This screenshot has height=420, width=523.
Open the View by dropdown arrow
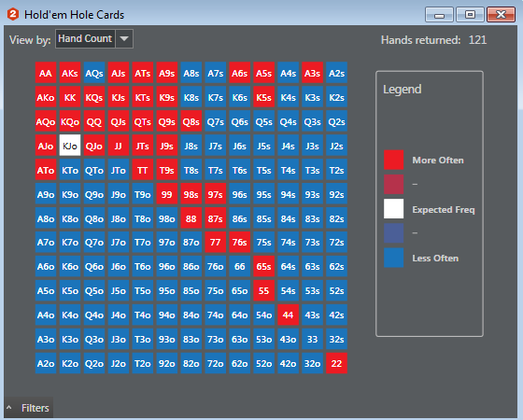124,39
